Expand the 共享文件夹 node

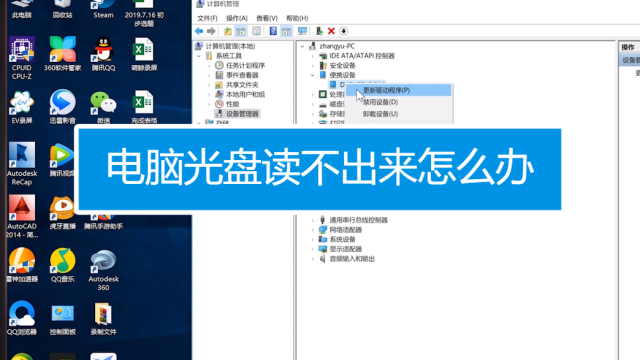pyautogui.click(x=209, y=85)
